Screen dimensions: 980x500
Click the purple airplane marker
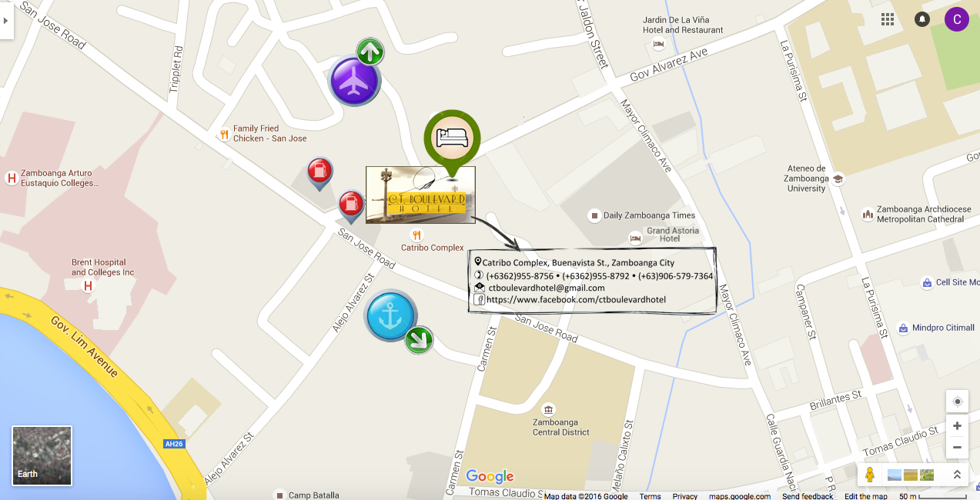(355, 81)
